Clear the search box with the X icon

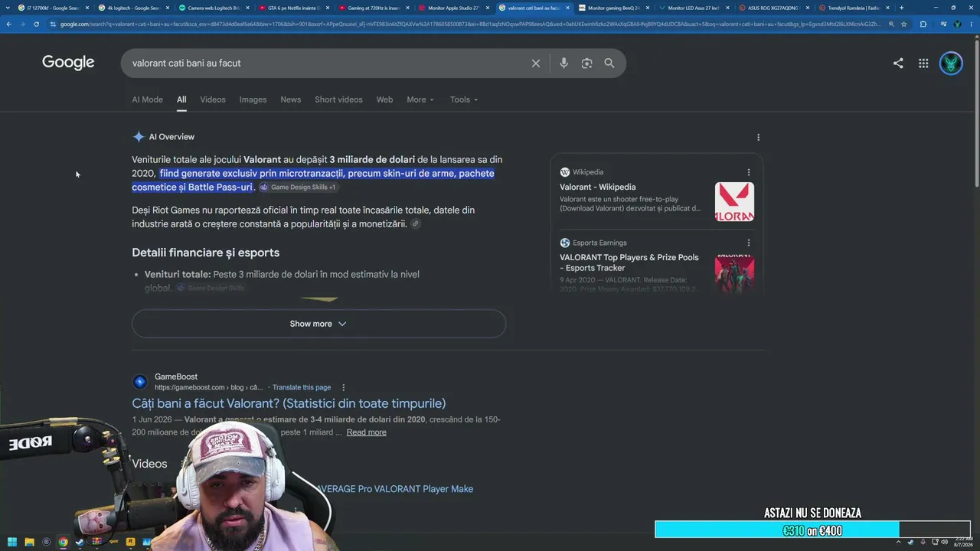coord(536,64)
